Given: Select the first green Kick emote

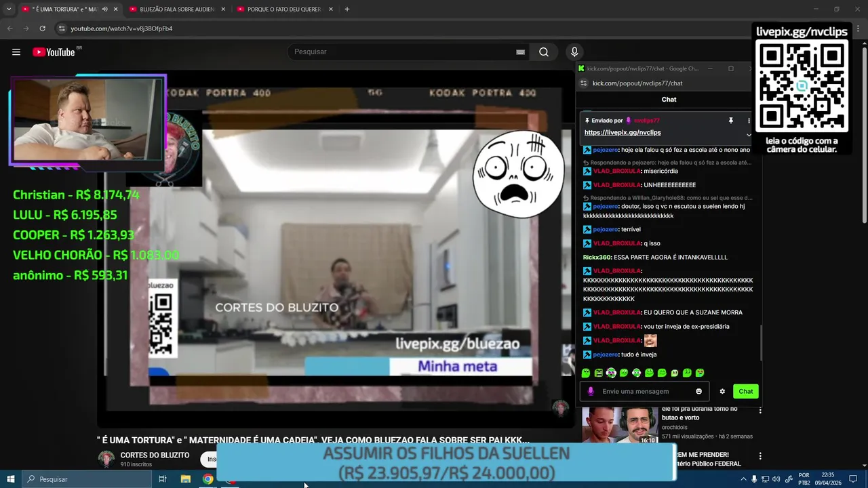Looking at the screenshot, I should 586,373.
